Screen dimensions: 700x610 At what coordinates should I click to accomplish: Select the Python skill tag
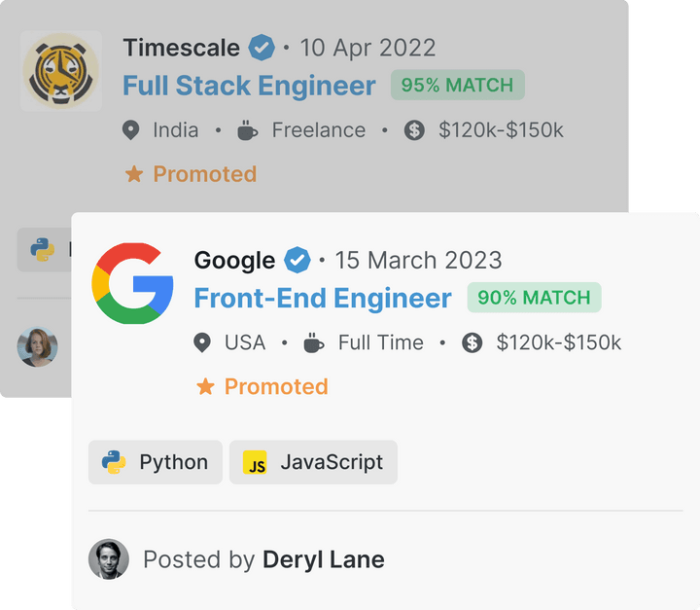[156, 462]
